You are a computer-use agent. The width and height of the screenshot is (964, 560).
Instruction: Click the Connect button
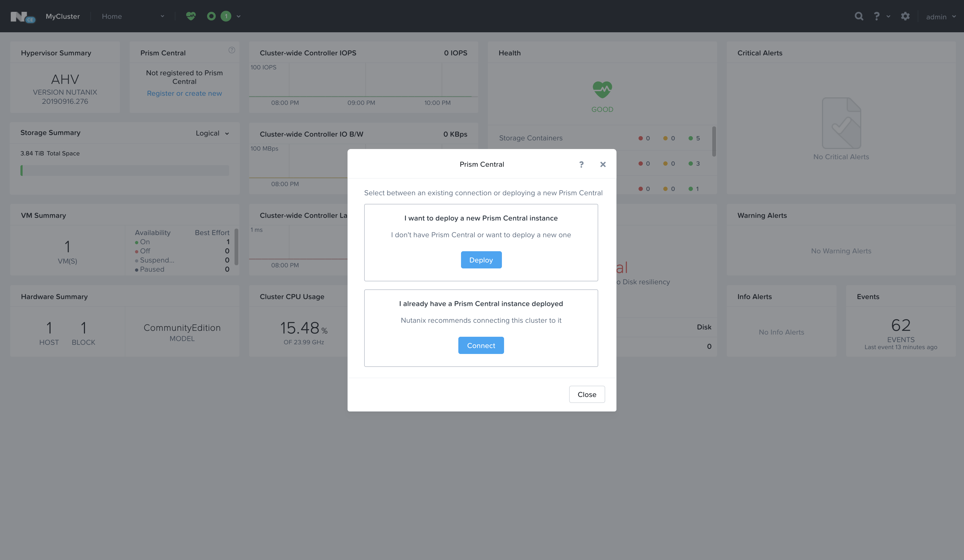click(x=481, y=345)
